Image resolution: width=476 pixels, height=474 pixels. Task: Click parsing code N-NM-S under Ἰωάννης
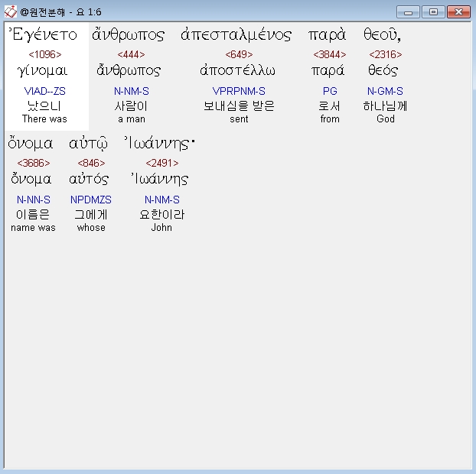(x=162, y=200)
